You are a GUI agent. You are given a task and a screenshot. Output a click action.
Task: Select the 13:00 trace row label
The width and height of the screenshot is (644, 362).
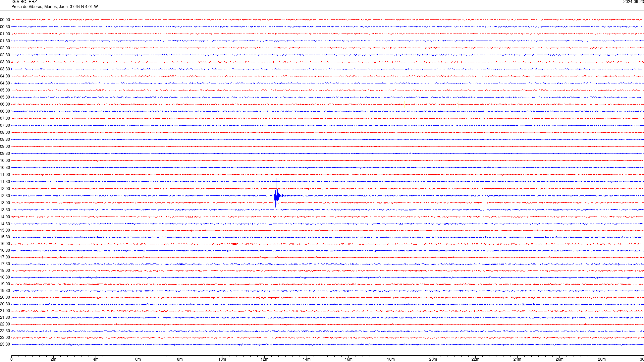(x=5, y=203)
